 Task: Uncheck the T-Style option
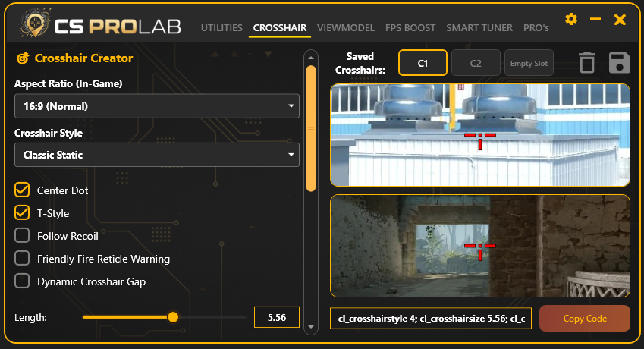[x=22, y=212]
